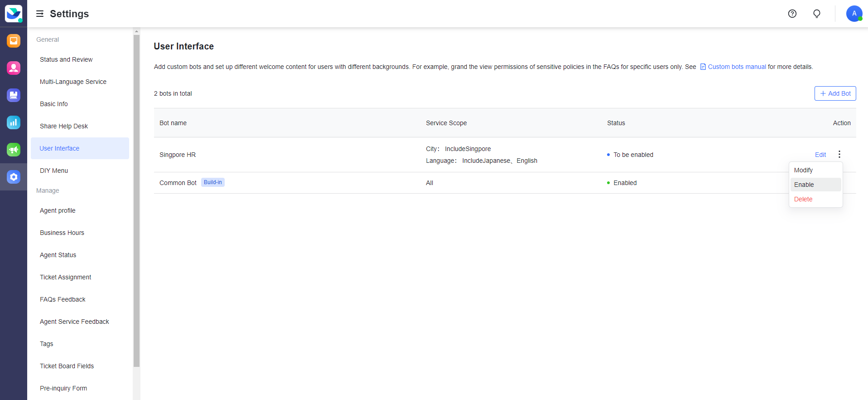Open the pink agent contacts sidebar icon
This screenshot has width=868, height=400.
coord(14,68)
